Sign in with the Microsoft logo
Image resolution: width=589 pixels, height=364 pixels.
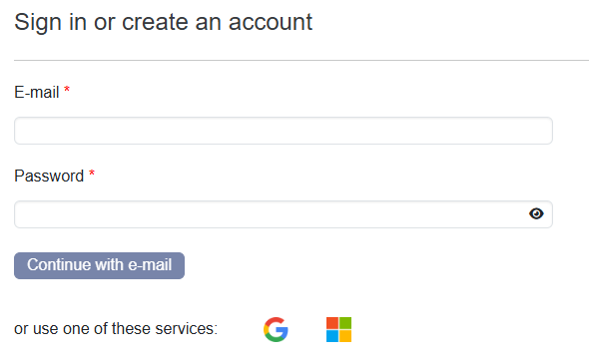[338, 329]
